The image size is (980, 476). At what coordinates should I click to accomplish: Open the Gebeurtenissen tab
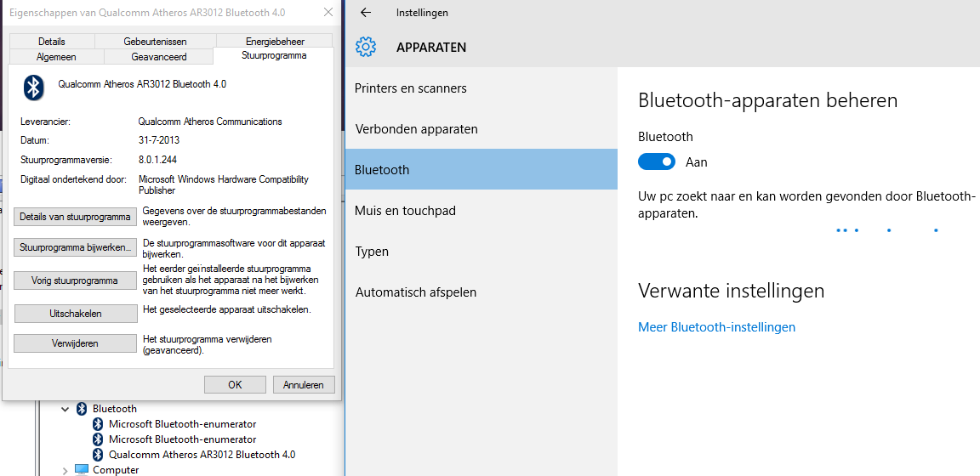click(x=155, y=42)
